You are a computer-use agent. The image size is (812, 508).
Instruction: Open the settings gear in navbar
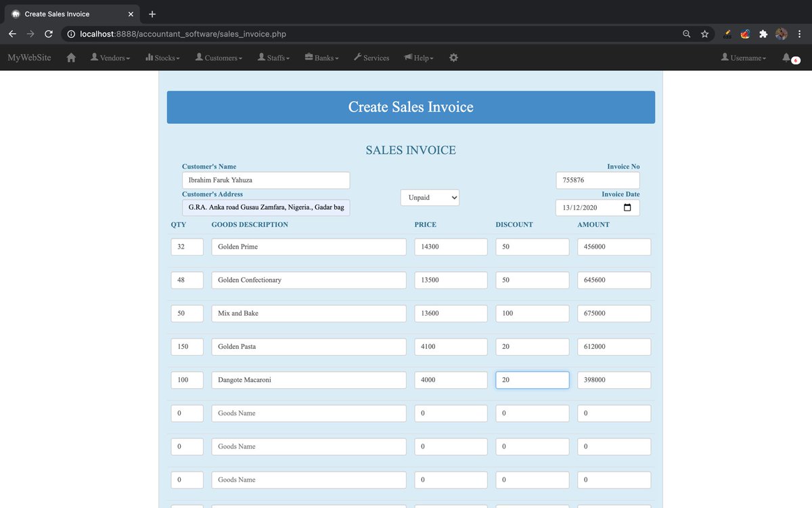click(453, 58)
